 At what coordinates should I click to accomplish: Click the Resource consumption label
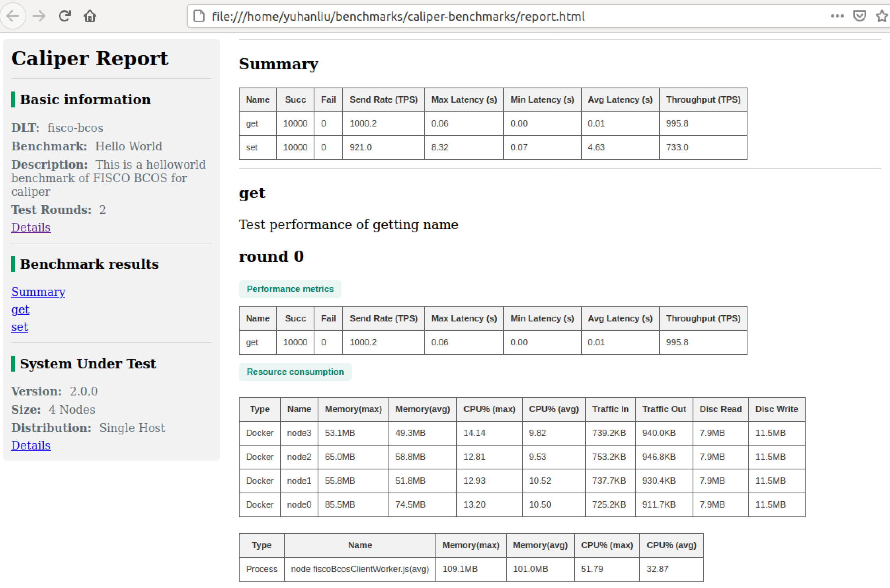295,372
